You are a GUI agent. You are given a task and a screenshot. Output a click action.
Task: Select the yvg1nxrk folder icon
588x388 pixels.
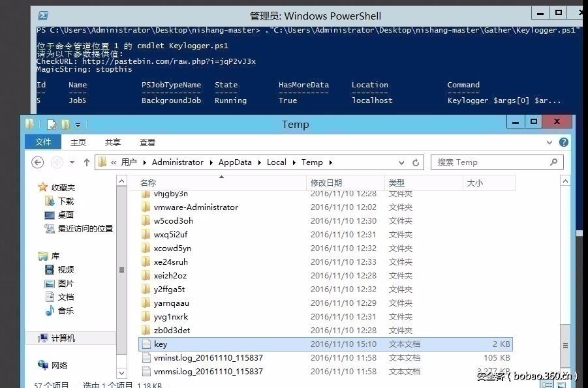click(146, 317)
